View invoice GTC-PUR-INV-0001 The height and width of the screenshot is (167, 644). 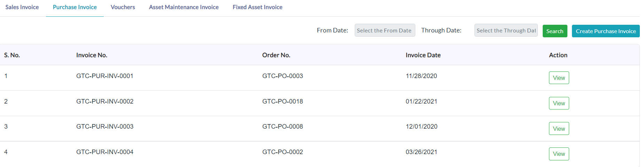559,78
